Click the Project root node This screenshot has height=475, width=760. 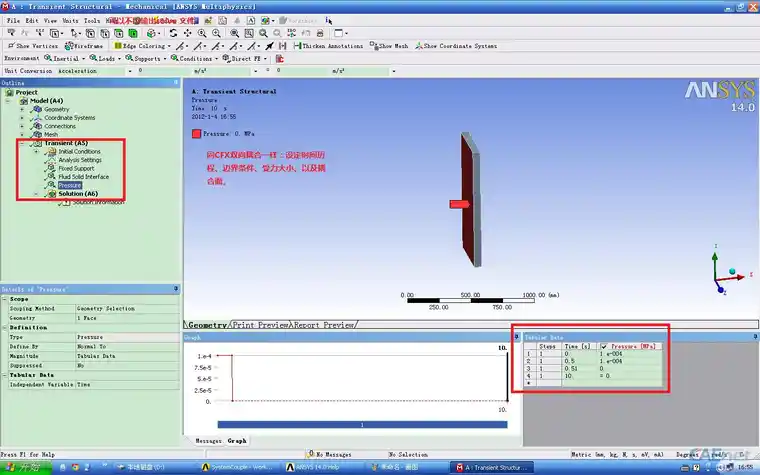point(26,92)
